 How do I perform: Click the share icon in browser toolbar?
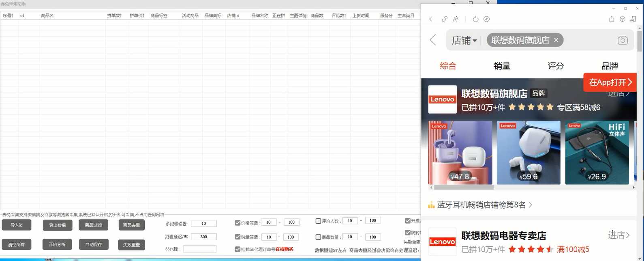pos(612,19)
